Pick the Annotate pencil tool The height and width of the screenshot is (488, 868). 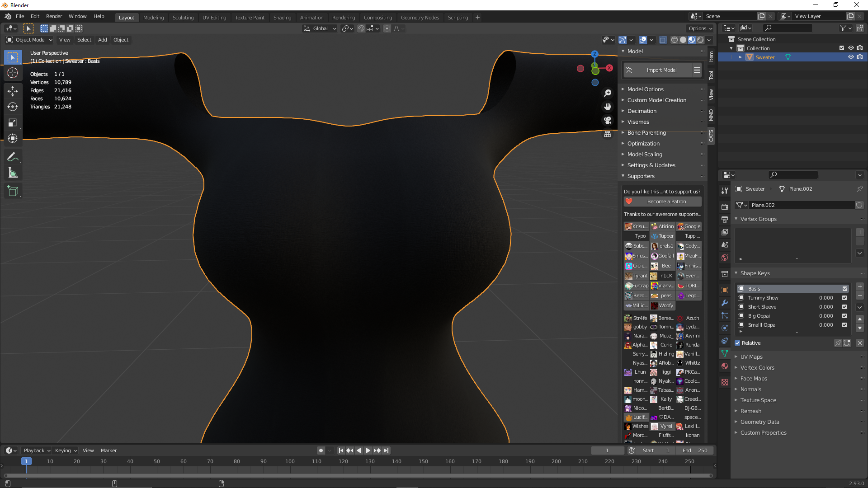(13, 157)
